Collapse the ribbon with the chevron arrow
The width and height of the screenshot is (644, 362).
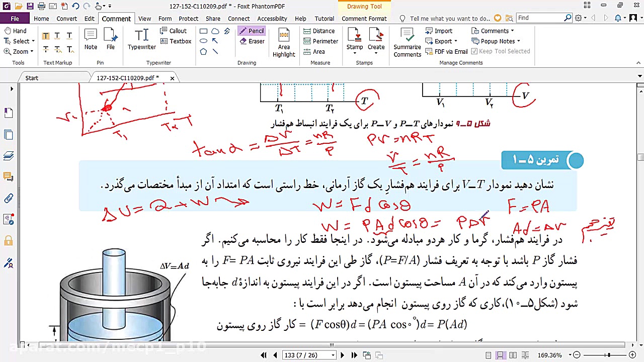click(638, 62)
